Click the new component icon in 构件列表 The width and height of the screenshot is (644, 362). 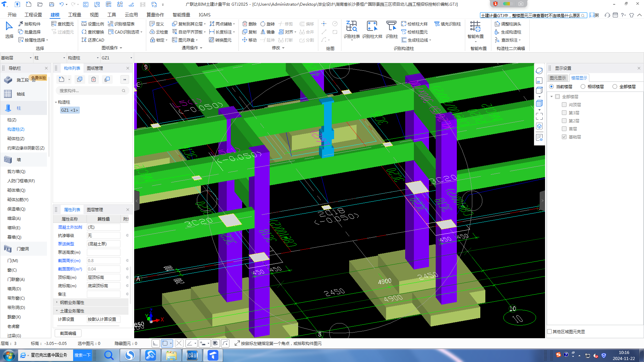click(x=61, y=79)
